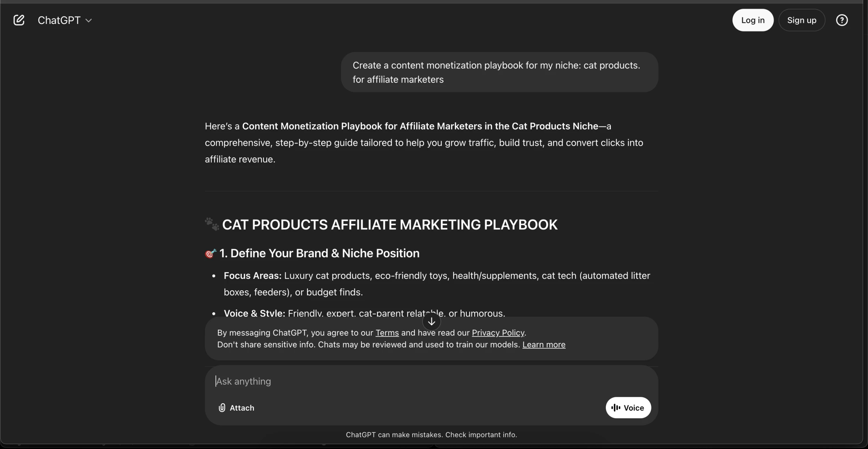The width and height of the screenshot is (868, 449).
Task: Start a new chat with pencil icon
Action: [19, 20]
